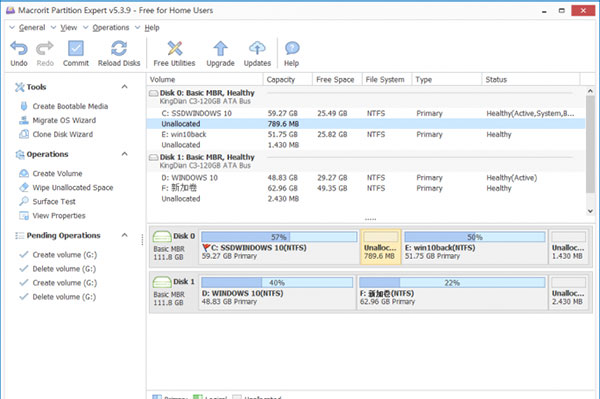
Task: Click Disk 0 drive icon in volume list
Action: pyautogui.click(x=153, y=93)
